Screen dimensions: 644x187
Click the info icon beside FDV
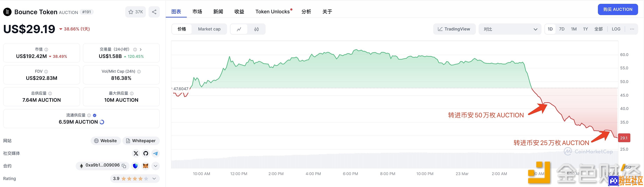46,71
